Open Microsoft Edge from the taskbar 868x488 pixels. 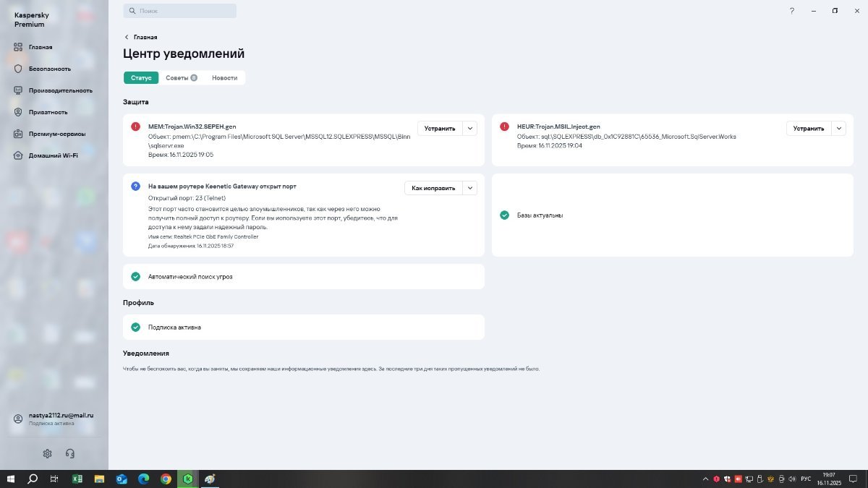[x=143, y=479]
